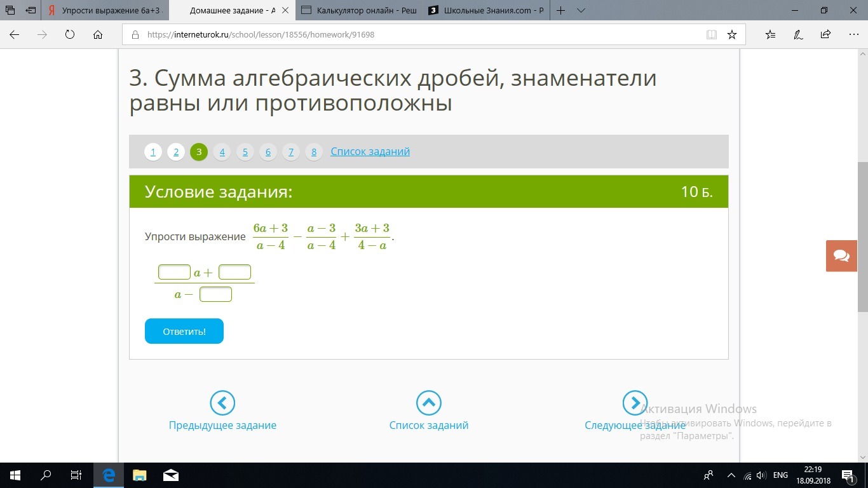Open Edge settings and more menu
The image size is (868, 488).
[x=853, y=35]
